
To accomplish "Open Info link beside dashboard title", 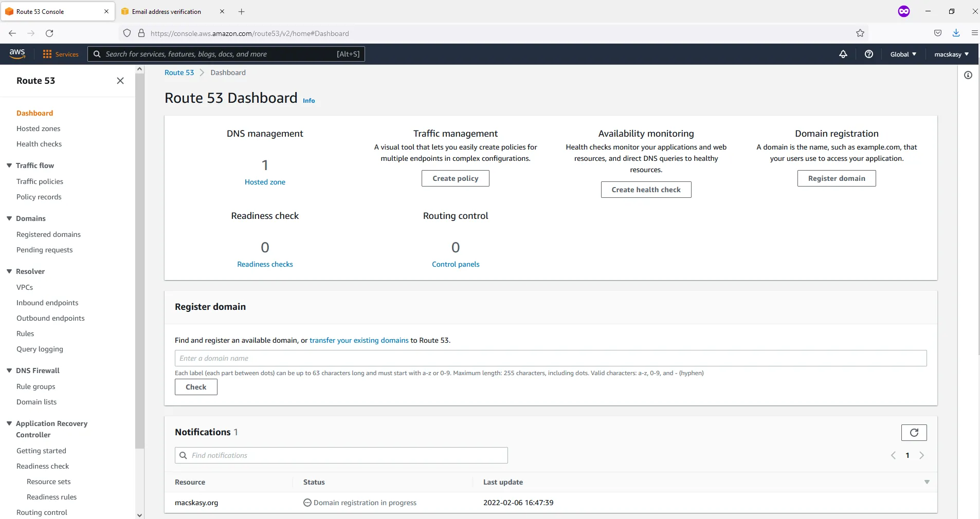I will 308,101.
